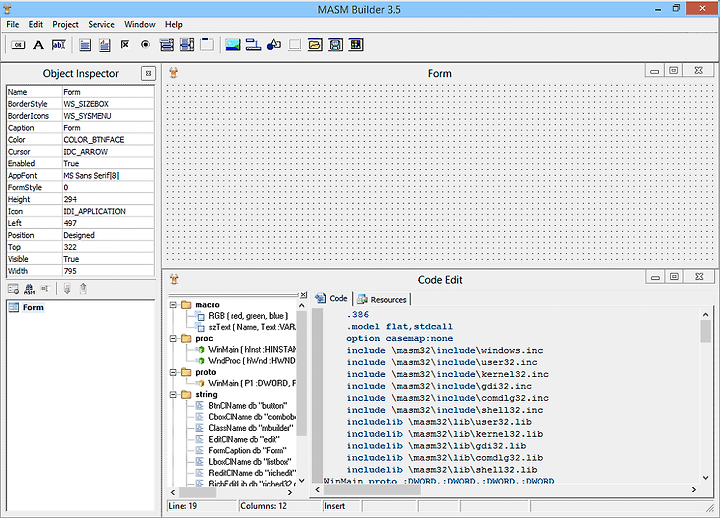Edit the Width value 795

[x=108, y=271]
